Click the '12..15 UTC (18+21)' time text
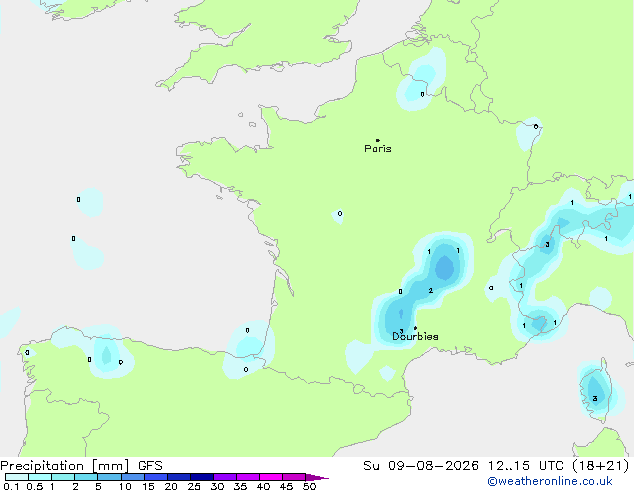634x490 pixels. point(558,466)
